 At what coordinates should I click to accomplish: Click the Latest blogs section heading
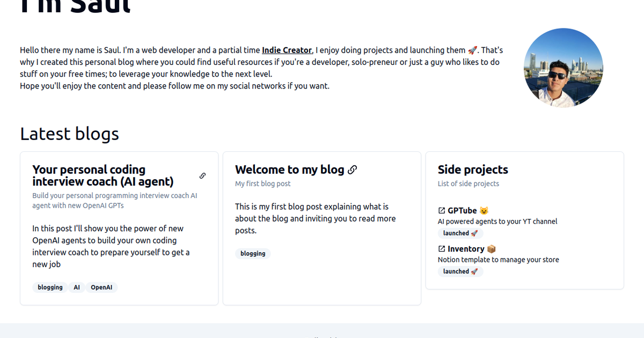pyautogui.click(x=69, y=134)
